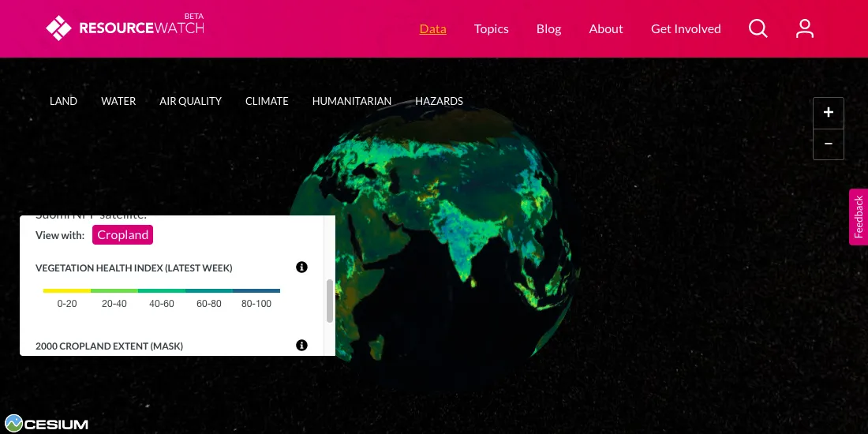
Task: Click the 'View with:' label
Action: pos(60,235)
